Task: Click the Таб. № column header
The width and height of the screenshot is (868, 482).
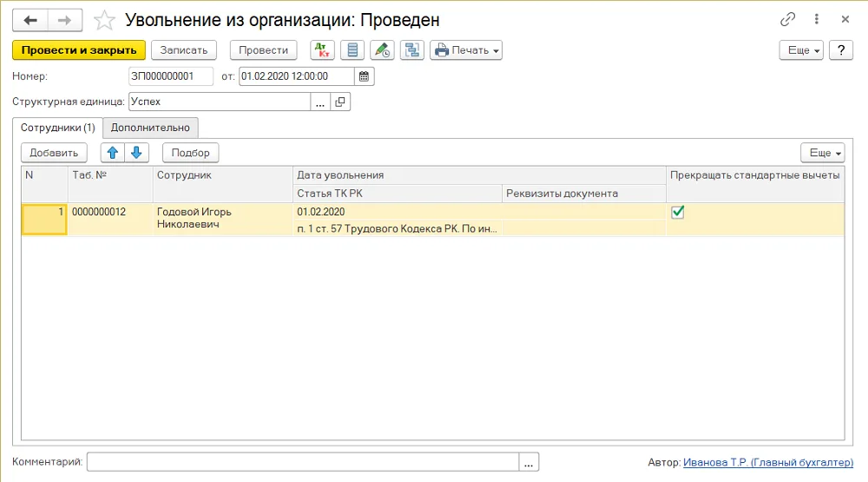Action: (110, 184)
